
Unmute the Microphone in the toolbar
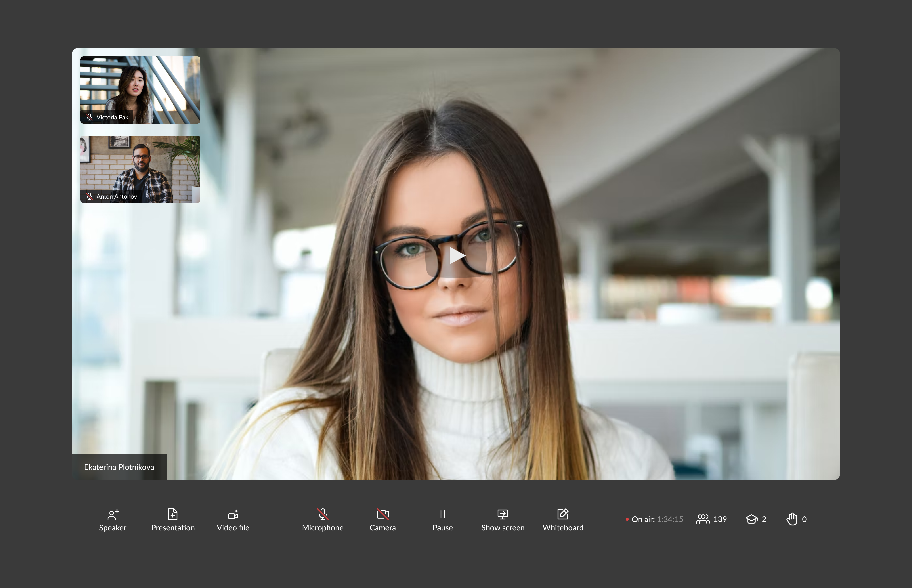click(x=323, y=520)
